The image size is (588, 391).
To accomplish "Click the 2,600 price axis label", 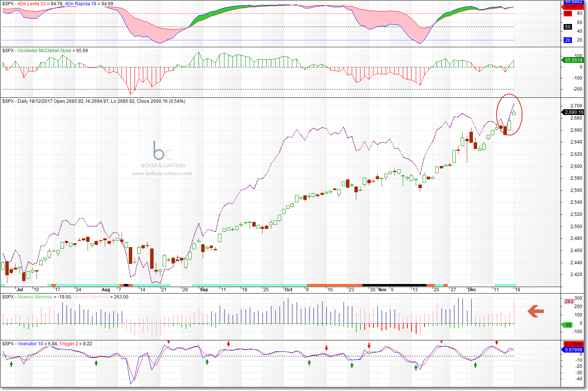I will (x=576, y=166).
